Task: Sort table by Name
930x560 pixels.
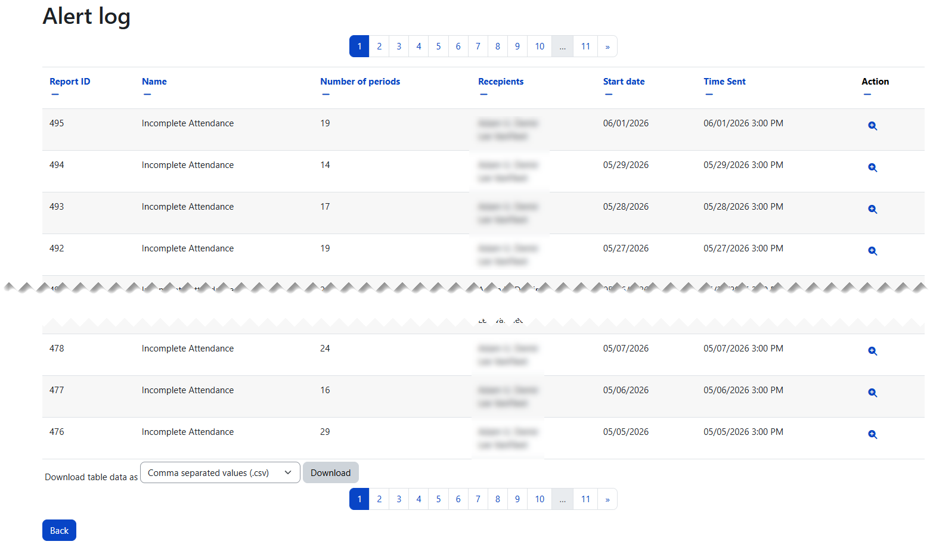Action: pyautogui.click(x=154, y=82)
